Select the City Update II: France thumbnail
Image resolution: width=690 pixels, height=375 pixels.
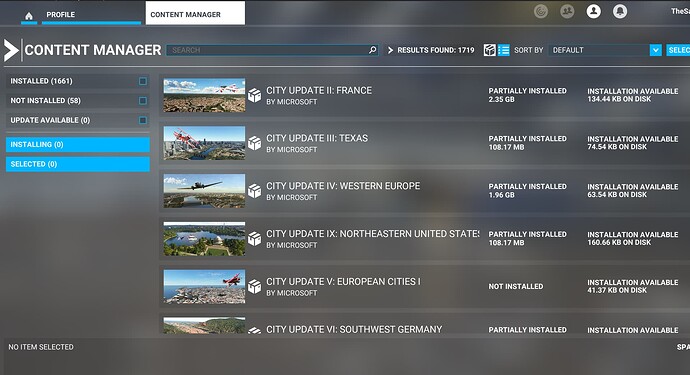[x=204, y=95]
